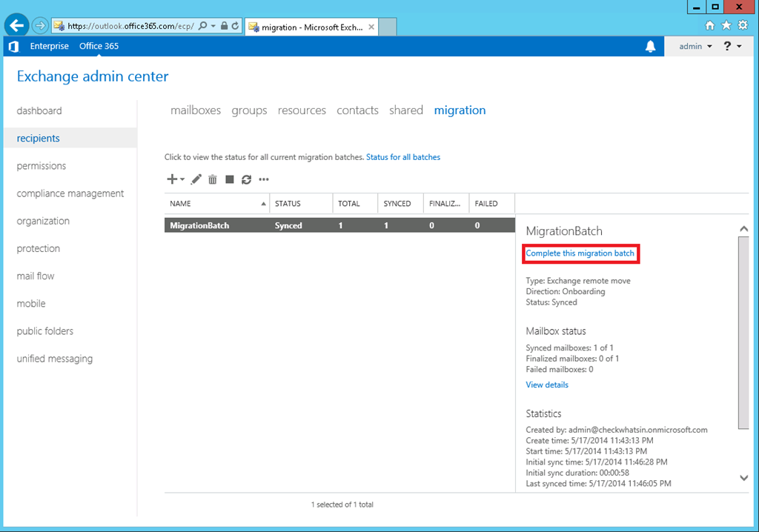Click the Office logo icon in header
The width and height of the screenshot is (759, 532).
(x=13, y=46)
